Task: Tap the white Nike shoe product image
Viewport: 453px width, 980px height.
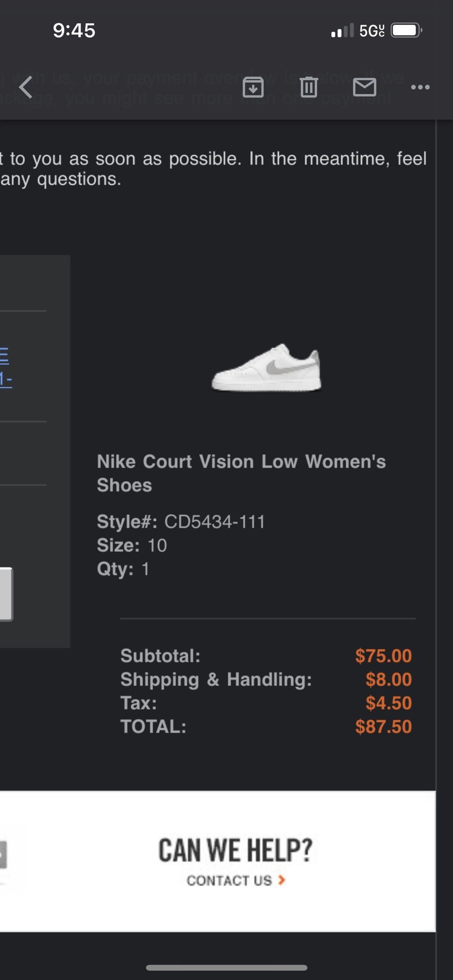Action: tap(267, 367)
